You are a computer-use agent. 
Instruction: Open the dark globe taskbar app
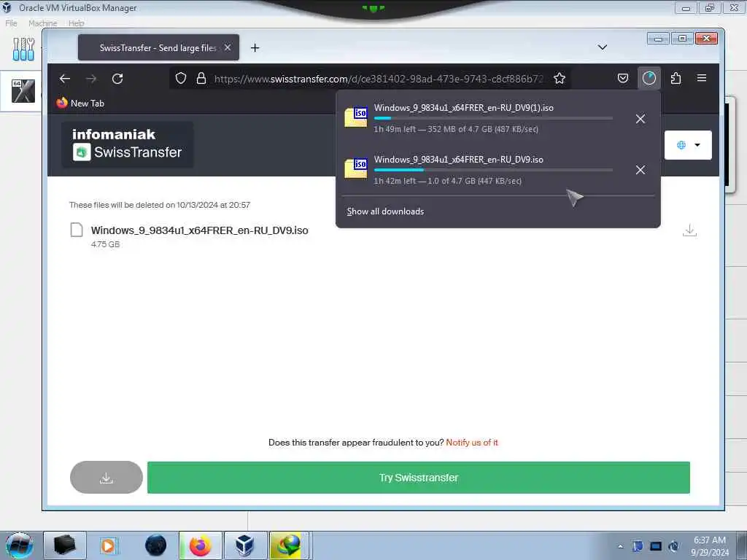tap(155, 545)
